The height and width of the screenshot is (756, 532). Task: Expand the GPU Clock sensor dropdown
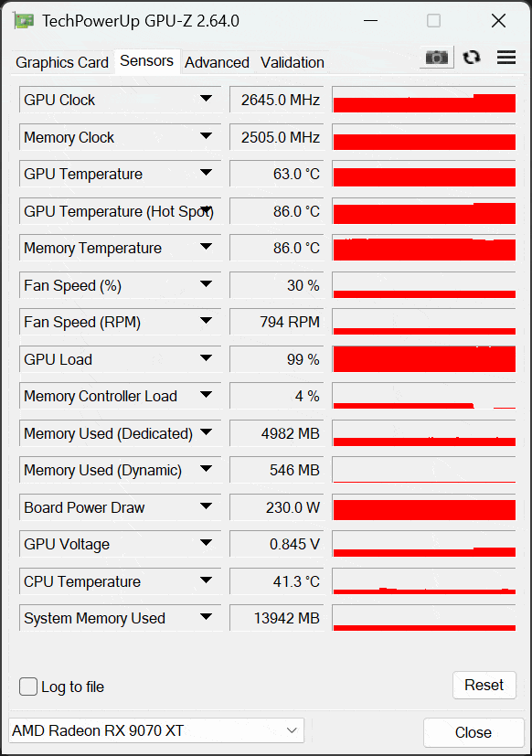(x=206, y=99)
